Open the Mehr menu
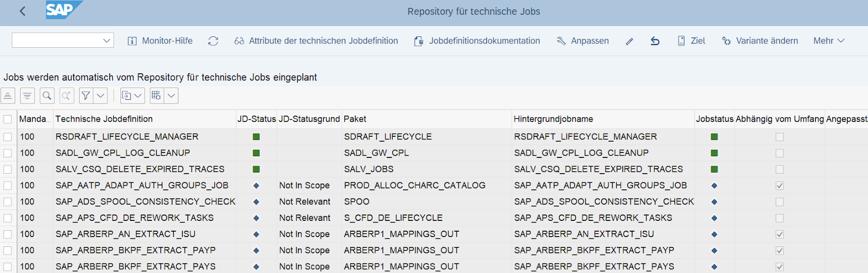 828,41
